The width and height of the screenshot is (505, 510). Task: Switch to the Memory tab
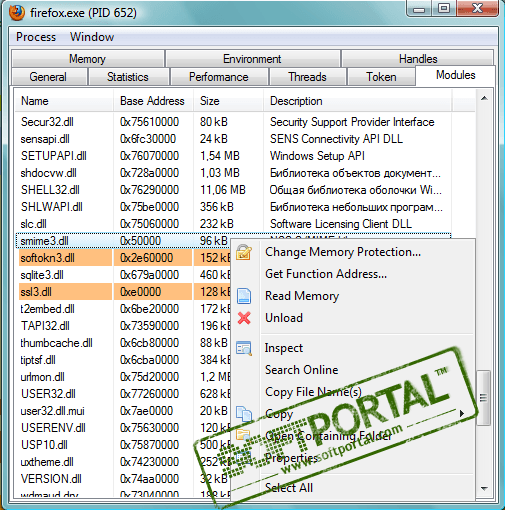[87, 59]
